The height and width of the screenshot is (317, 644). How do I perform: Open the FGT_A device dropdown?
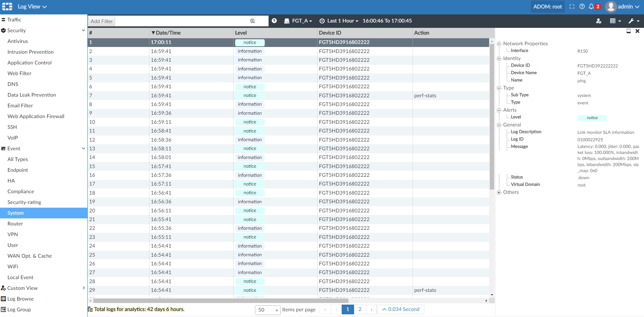298,20
